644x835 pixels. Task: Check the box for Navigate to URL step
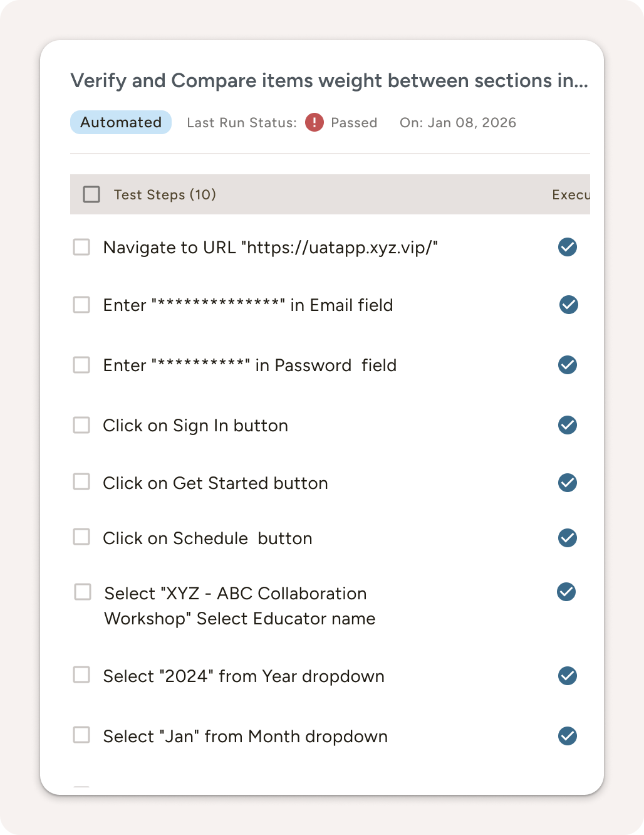click(81, 247)
